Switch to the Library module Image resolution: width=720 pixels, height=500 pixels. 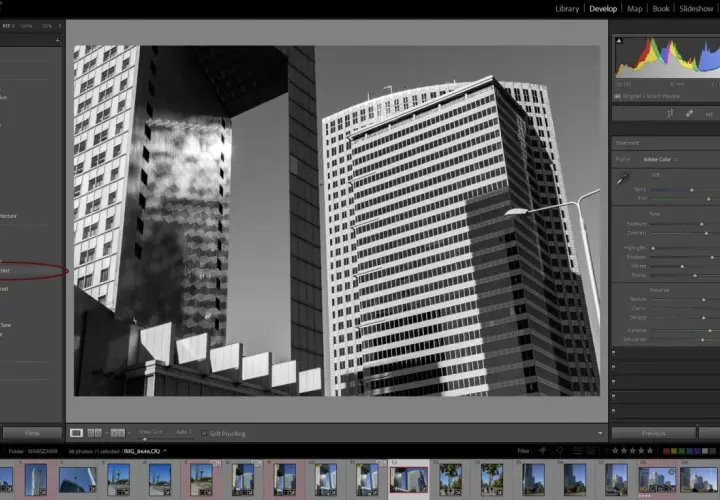(567, 9)
